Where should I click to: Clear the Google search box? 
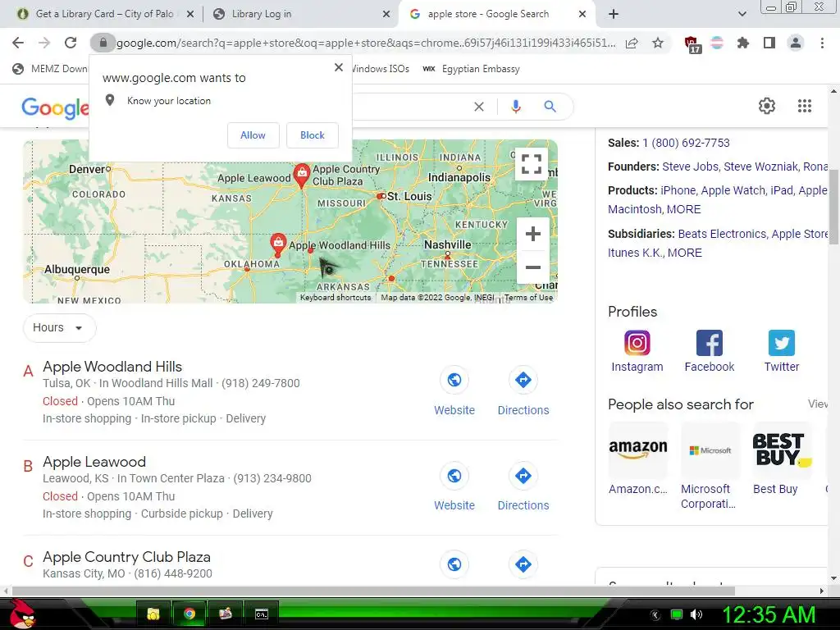[479, 107]
